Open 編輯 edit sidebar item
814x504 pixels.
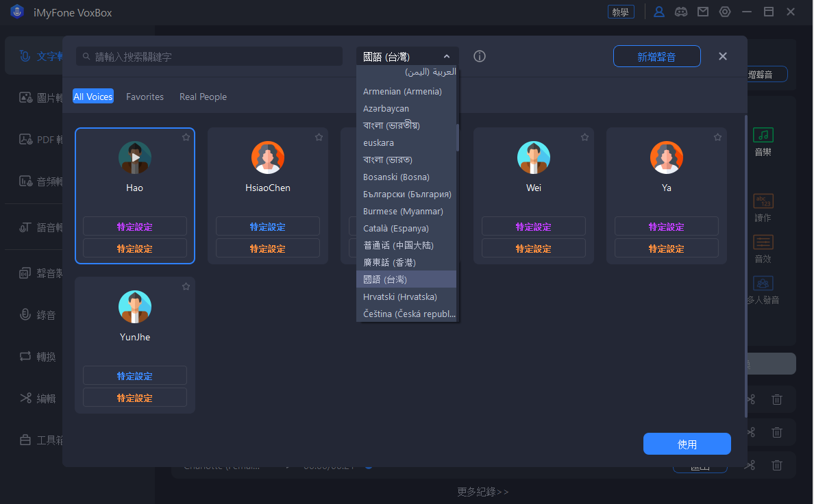[38, 398]
